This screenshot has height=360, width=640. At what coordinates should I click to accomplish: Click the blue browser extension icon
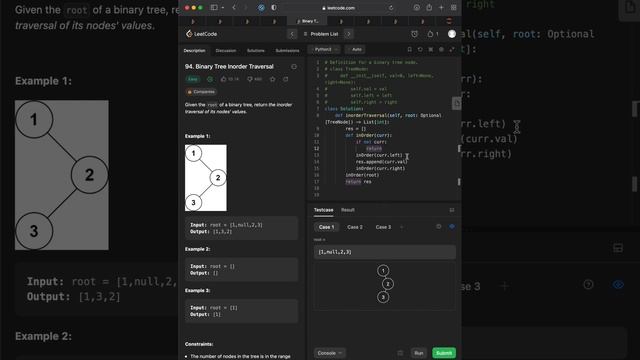pyautogui.click(x=261, y=7)
